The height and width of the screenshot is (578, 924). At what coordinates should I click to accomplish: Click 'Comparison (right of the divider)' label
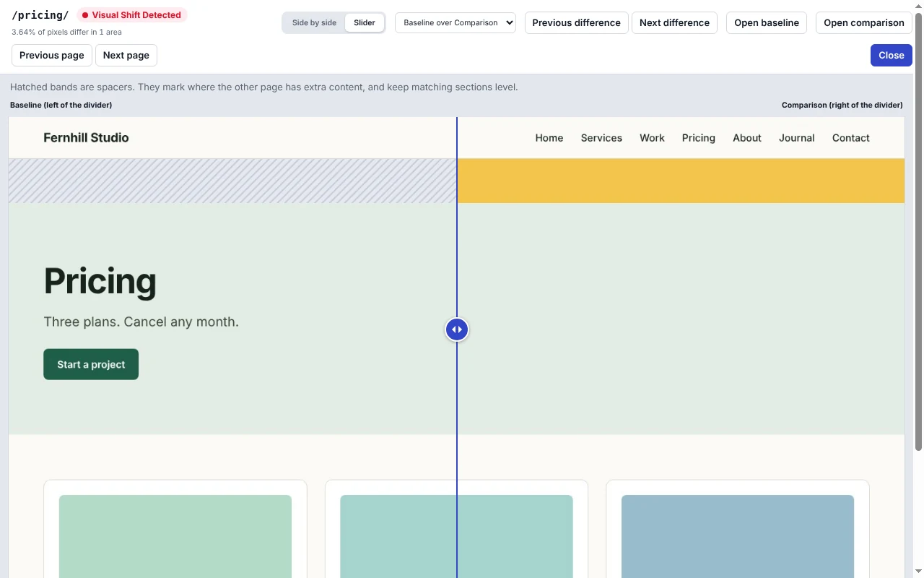842,105
